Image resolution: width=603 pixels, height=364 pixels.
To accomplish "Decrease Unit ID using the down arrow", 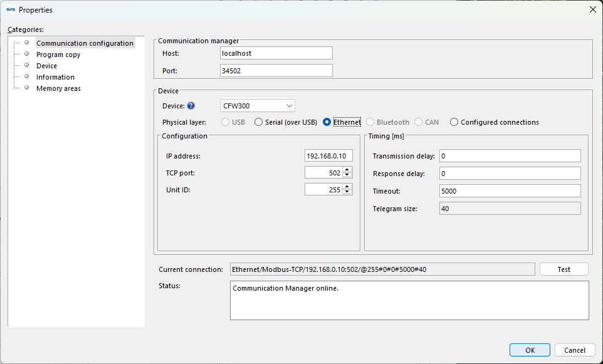I will pyautogui.click(x=345, y=192).
